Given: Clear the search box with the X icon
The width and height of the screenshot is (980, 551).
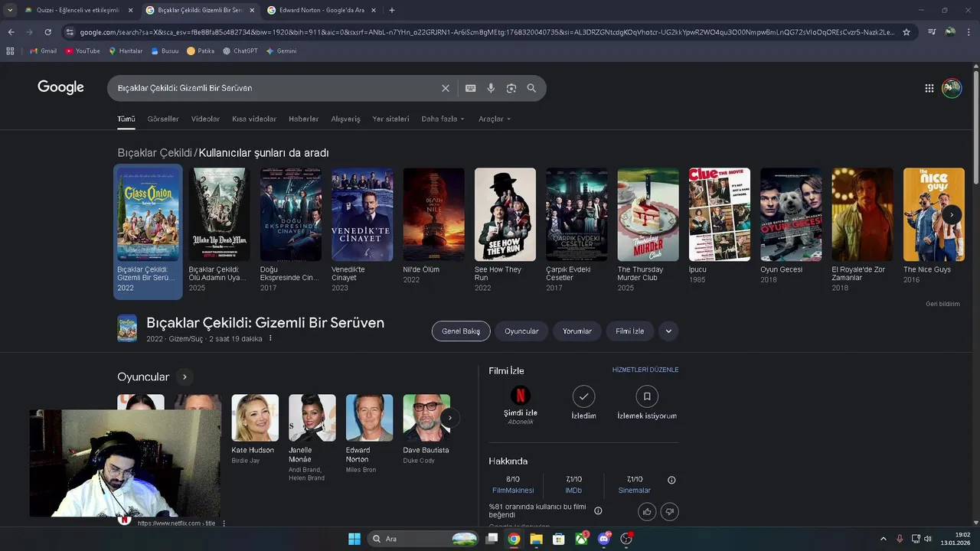Looking at the screenshot, I should pyautogui.click(x=446, y=88).
